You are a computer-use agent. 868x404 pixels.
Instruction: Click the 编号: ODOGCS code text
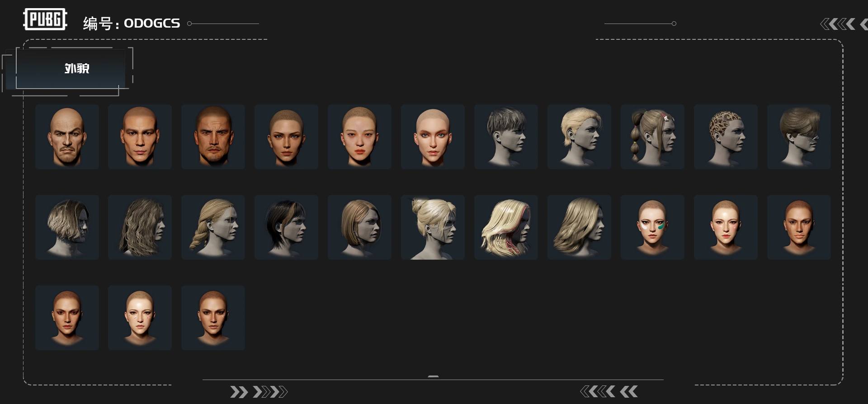click(131, 23)
